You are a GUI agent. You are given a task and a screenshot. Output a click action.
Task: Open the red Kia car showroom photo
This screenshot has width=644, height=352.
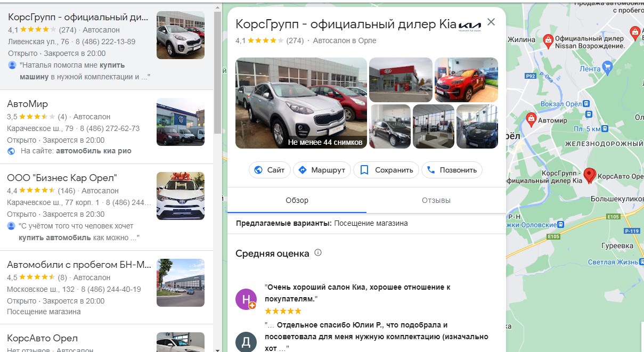pos(466,79)
